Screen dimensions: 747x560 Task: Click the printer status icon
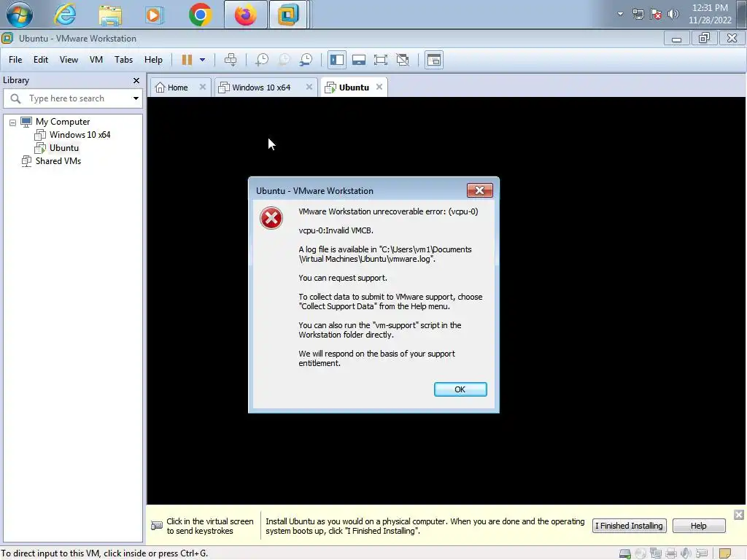pos(671,554)
